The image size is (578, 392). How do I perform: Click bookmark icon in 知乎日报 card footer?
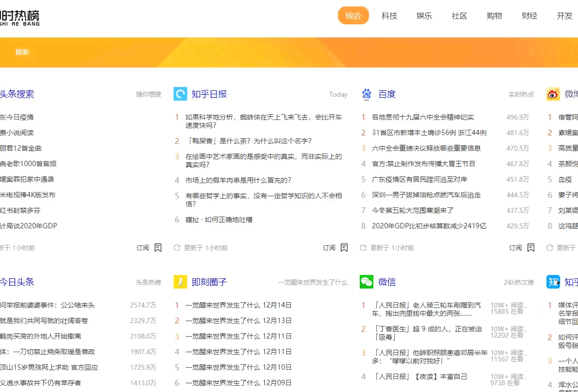344,248
